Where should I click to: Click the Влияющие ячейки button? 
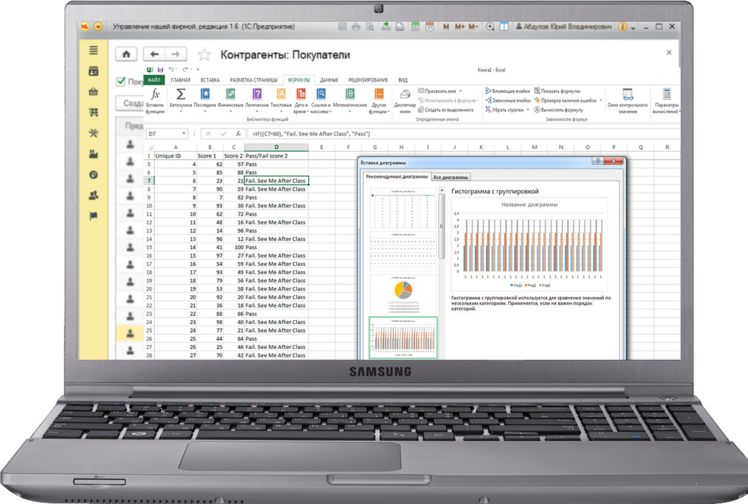508,91
